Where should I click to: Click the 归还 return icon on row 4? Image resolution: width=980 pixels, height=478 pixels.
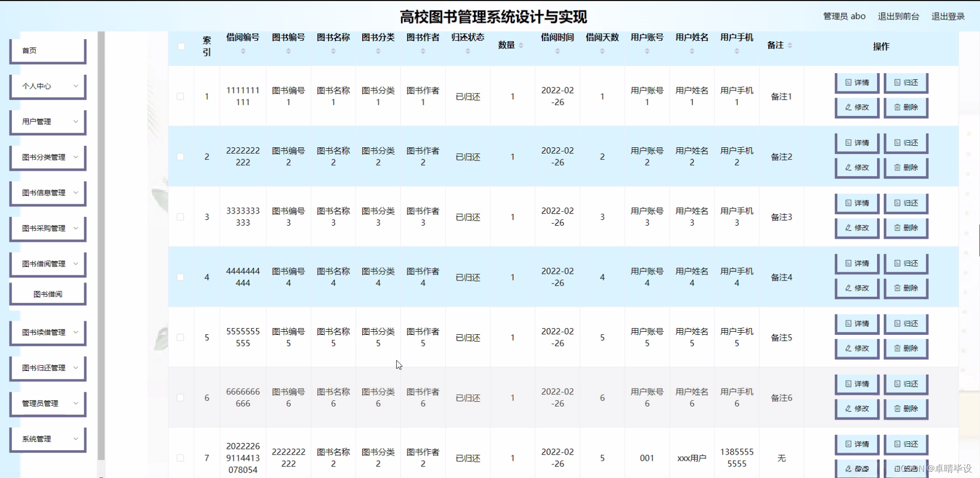(906, 263)
